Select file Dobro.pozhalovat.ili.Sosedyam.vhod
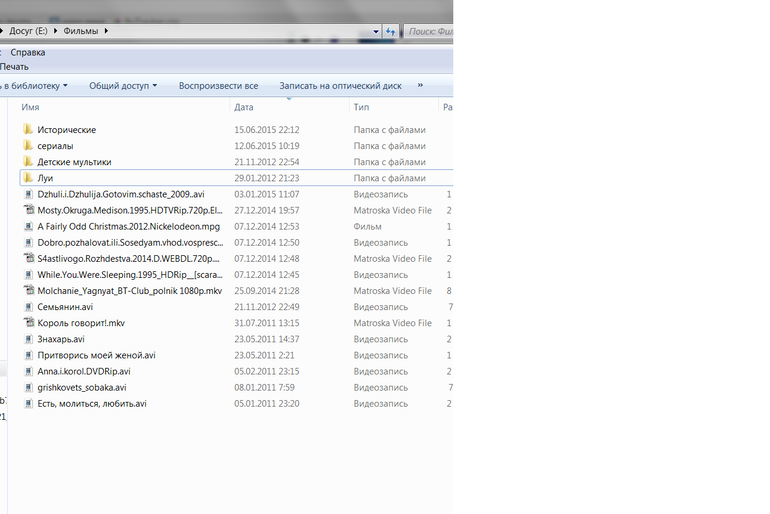Image resolution: width=770 pixels, height=514 pixels. pos(130,243)
